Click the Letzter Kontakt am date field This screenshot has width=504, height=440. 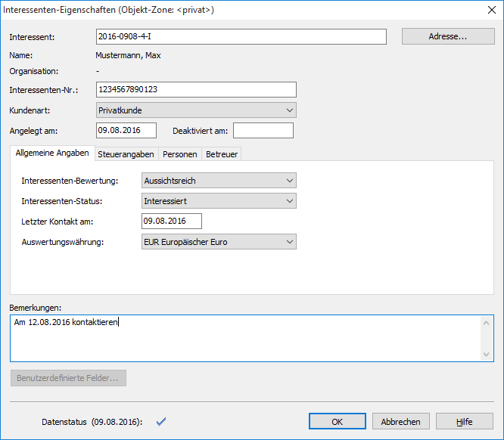(x=171, y=221)
